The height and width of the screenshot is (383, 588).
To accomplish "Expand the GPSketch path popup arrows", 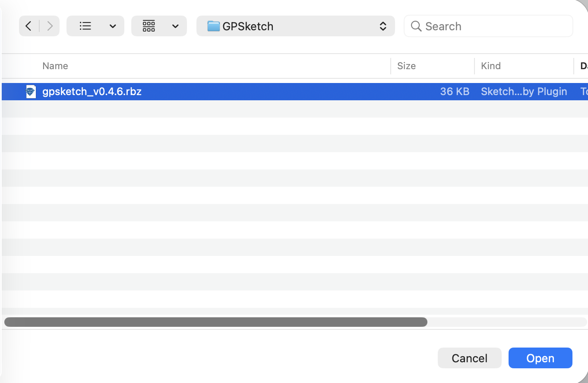I will point(383,26).
